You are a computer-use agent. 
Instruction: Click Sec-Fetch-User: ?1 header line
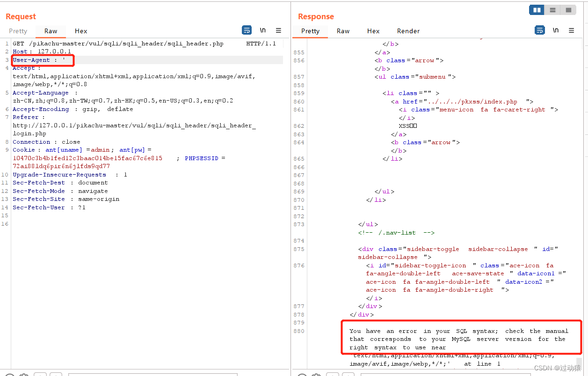pyautogui.click(x=49, y=207)
